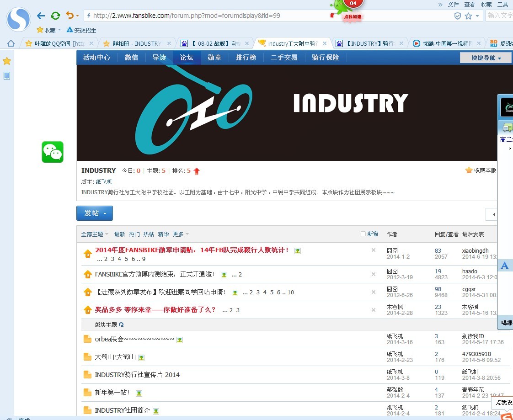Open 2014年度FANSBIKE勋章申请贴 thread
The height and width of the screenshot is (420, 513).
(x=192, y=250)
